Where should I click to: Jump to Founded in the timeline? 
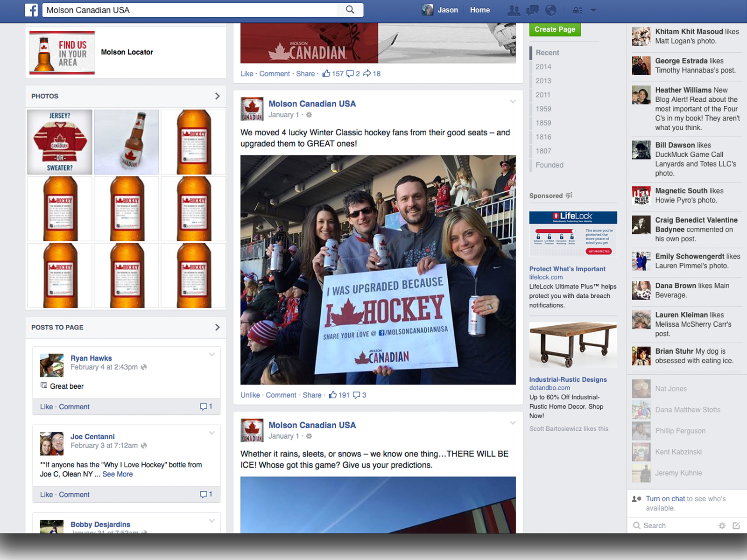pos(550,165)
